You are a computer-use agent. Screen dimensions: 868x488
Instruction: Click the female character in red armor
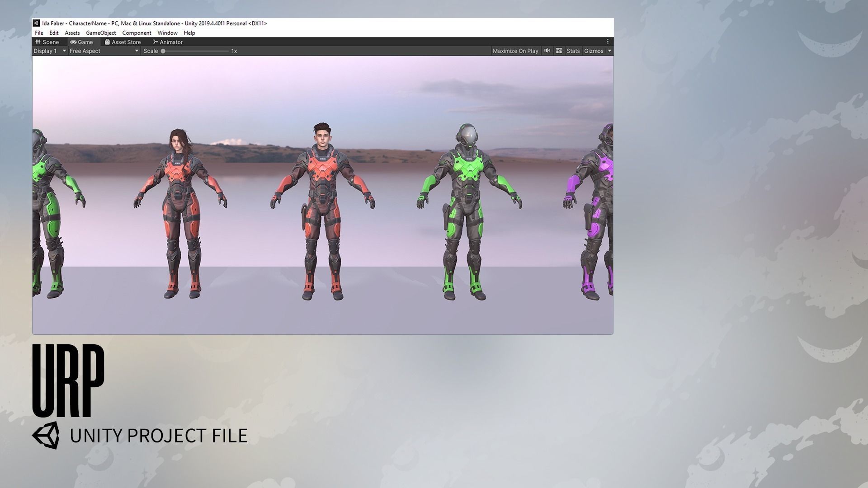tap(181, 213)
